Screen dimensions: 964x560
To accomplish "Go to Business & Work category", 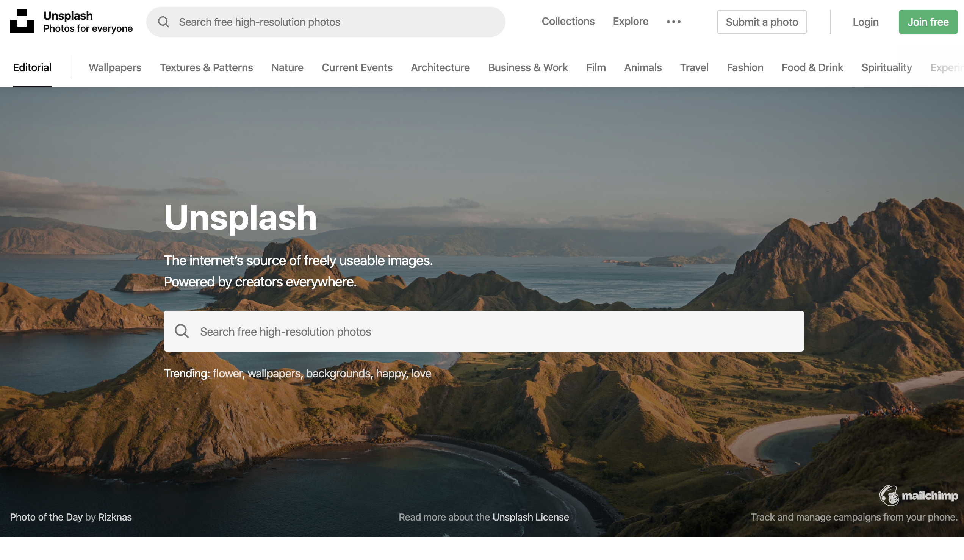I will point(528,67).
